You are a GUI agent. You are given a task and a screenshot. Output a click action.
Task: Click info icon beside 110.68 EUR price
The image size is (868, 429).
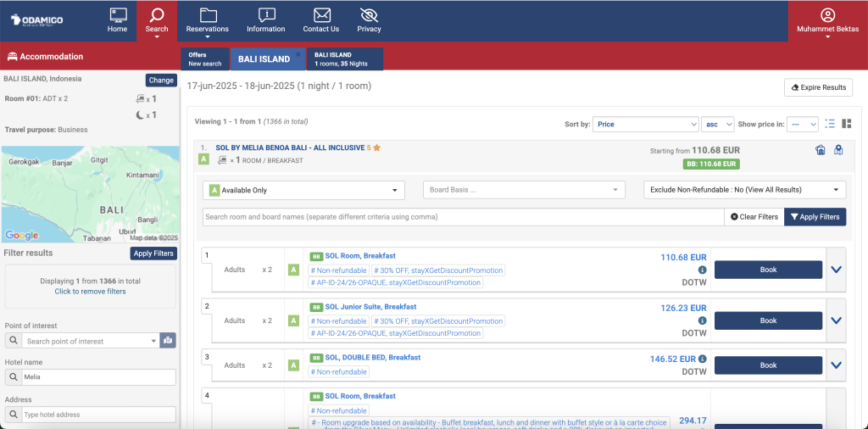coord(702,270)
